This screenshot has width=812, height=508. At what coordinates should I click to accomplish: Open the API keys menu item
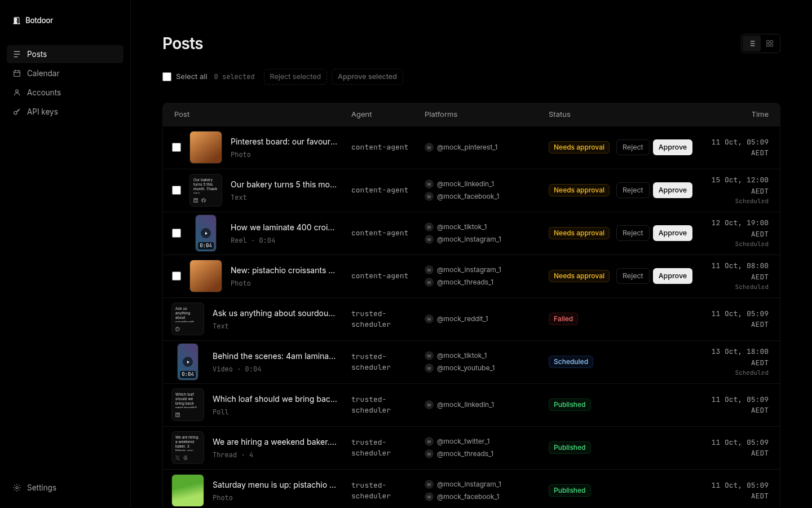65,112
